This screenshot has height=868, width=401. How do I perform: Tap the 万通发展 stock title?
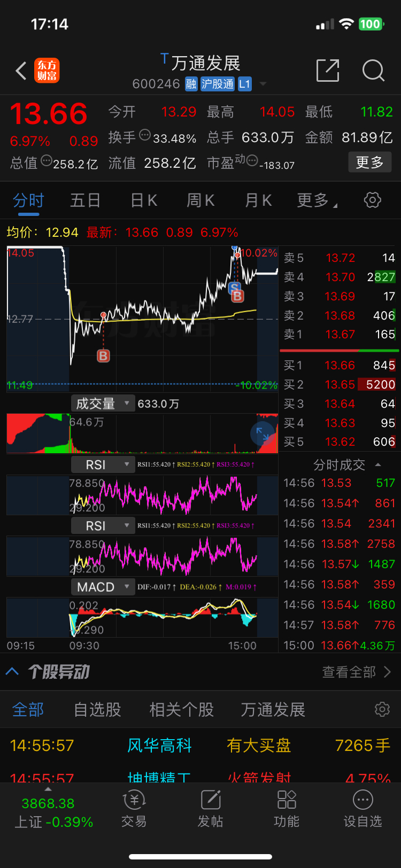206,63
